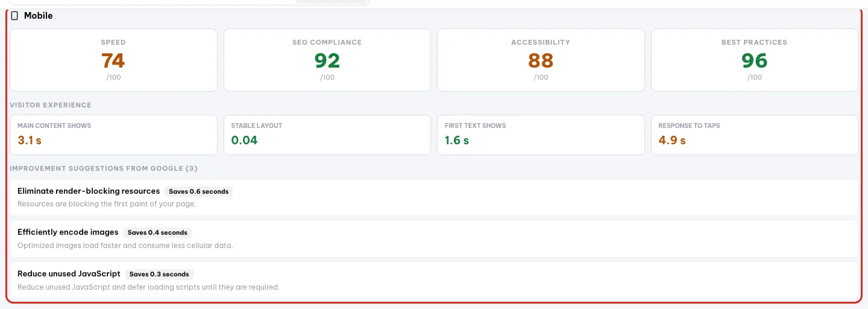
Task: Open the First Text Shows metric card
Action: pyautogui.click(x=541, y=135)
